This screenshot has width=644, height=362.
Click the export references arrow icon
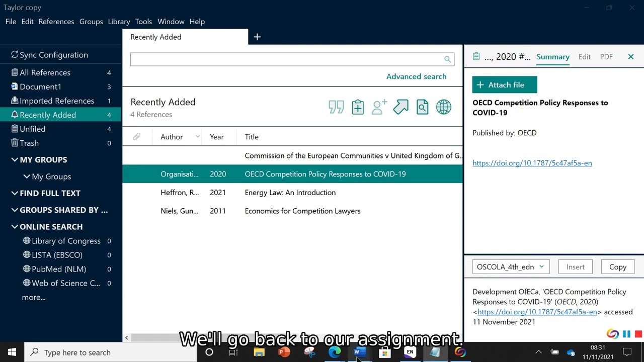(401, 107)
